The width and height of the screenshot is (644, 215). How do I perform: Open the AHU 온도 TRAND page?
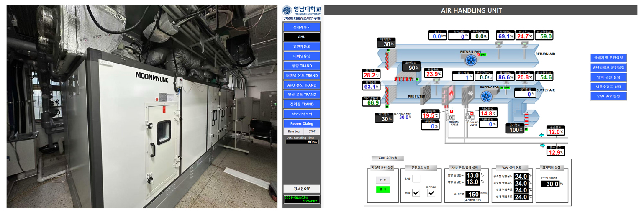click(x=302, y=85)
